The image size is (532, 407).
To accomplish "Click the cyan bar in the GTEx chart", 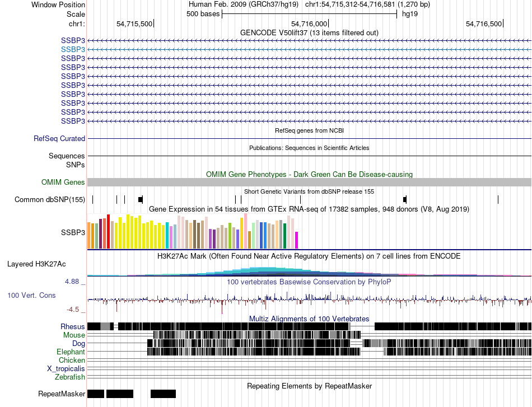I will point(167,236).
